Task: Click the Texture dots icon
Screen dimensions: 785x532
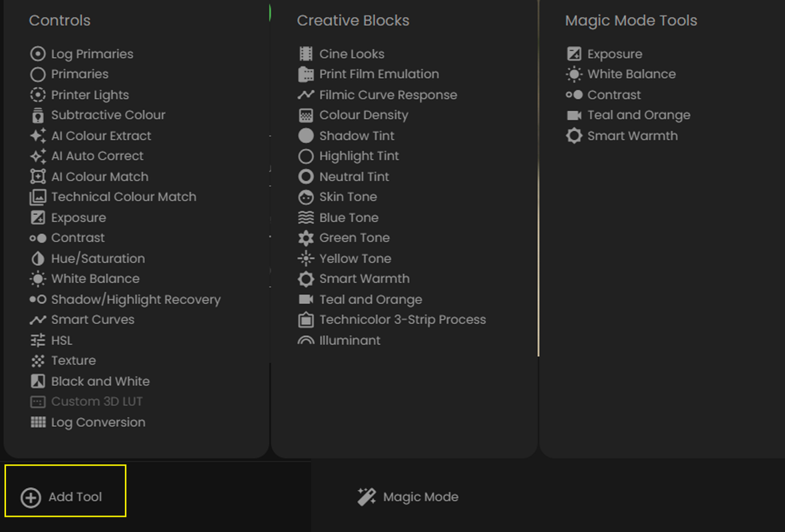Action: point(37,361)
